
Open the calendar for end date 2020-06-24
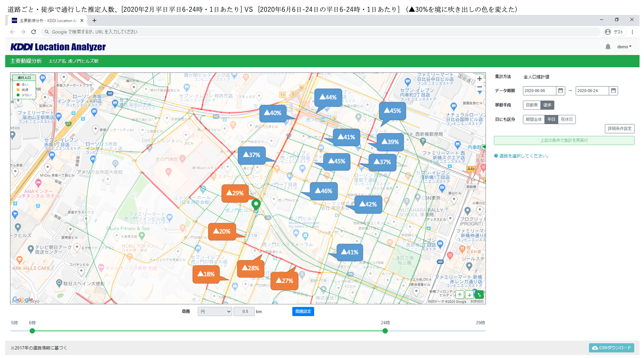(614, 91)
